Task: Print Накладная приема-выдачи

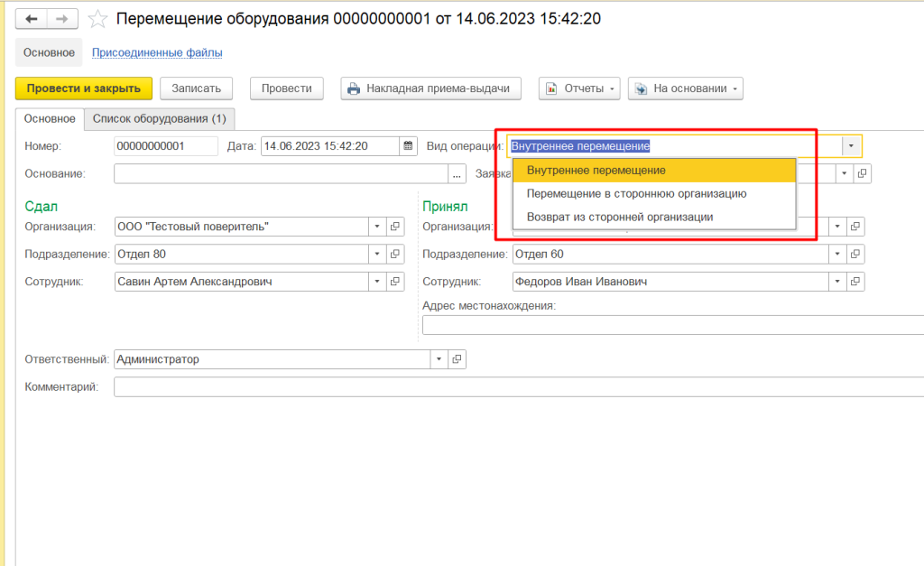Action: pos(430,88)
